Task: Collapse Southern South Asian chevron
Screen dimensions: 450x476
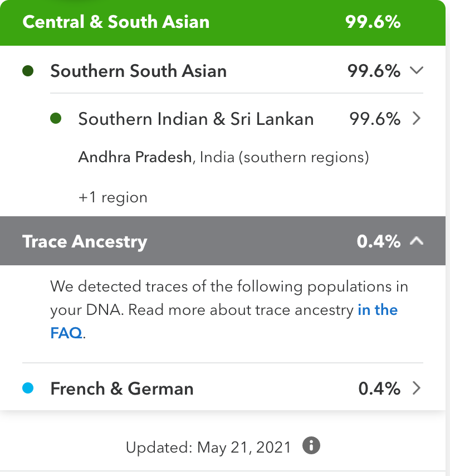Action: click(x=416, y=71)
